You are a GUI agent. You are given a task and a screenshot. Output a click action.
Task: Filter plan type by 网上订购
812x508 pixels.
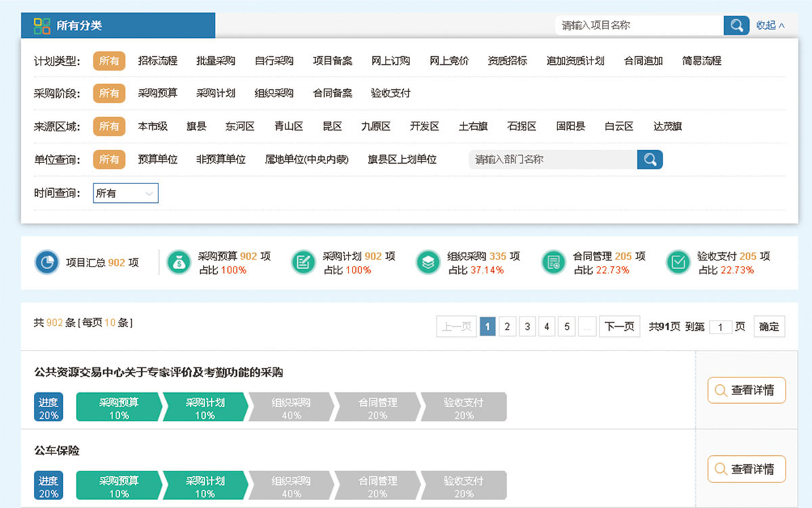pyautogui.click(x=390, y=61)
